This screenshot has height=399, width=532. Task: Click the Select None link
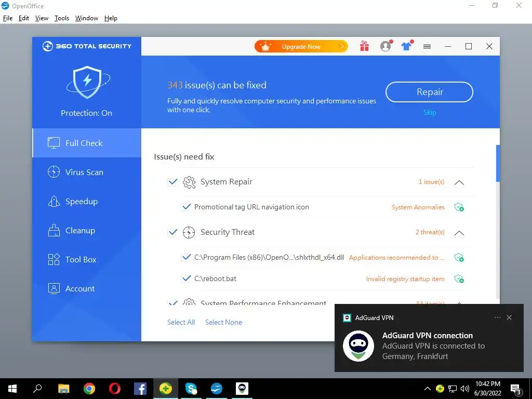point(223,322)
